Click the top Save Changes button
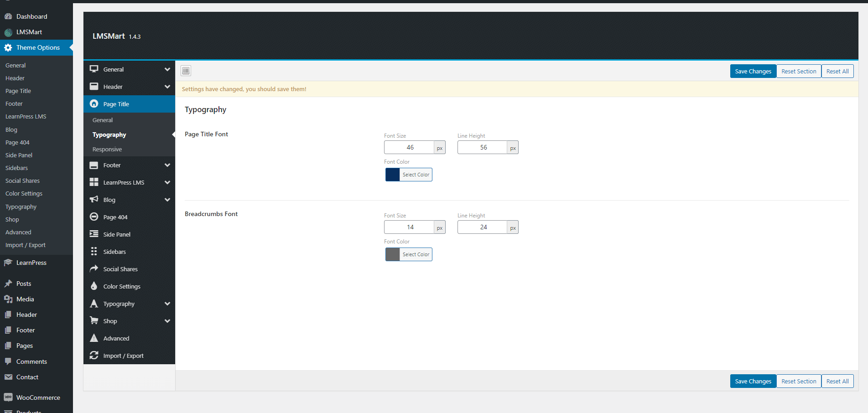This screenshot has width=868, height=413. click(753, 71)
